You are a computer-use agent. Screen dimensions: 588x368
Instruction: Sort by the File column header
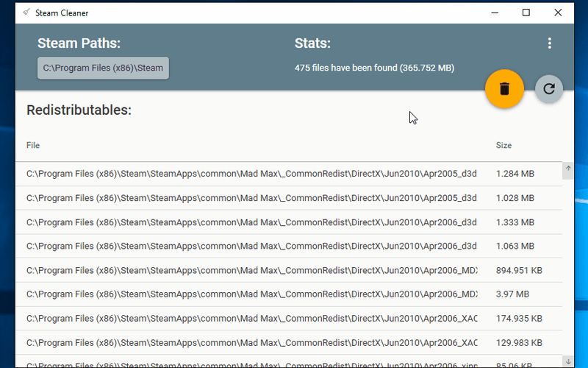33,146
